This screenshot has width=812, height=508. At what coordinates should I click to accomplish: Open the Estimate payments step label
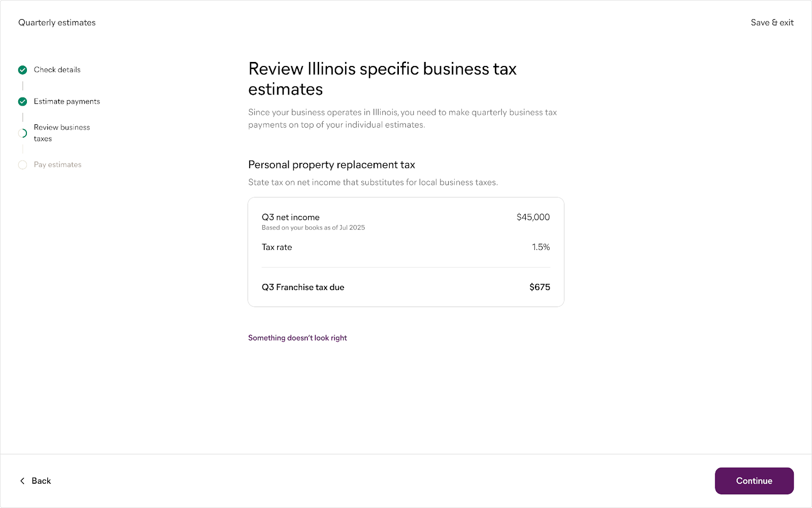pos(66,102)
